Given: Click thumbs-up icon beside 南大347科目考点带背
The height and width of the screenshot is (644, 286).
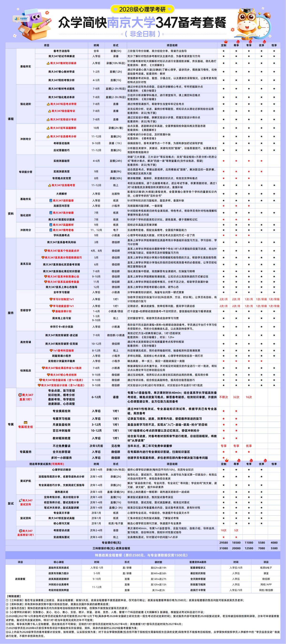Looking at the screenshot, I should (x=49, y=104).
